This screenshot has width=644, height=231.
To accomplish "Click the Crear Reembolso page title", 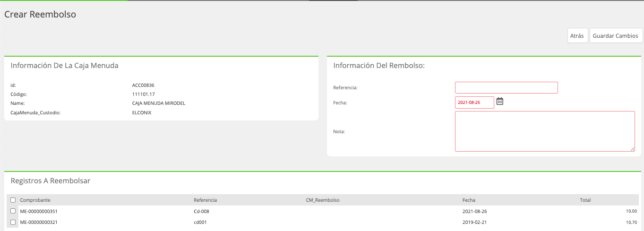I will click(x=40, y=14).
